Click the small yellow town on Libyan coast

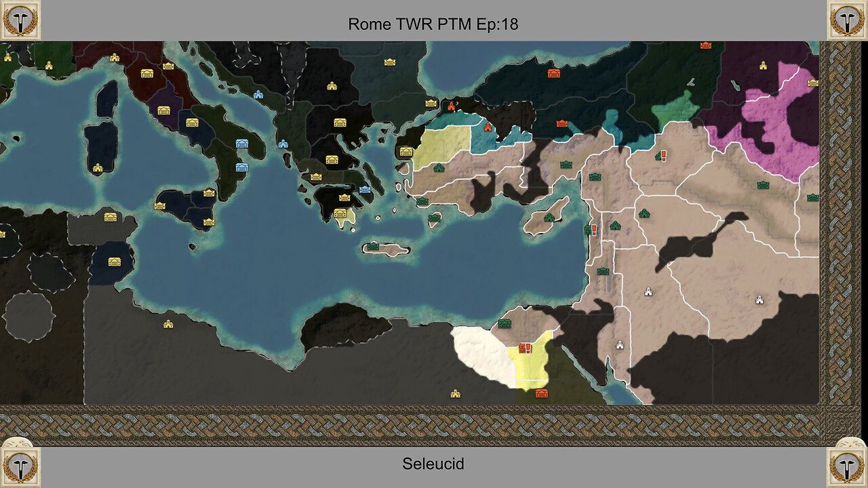point(167,324)
